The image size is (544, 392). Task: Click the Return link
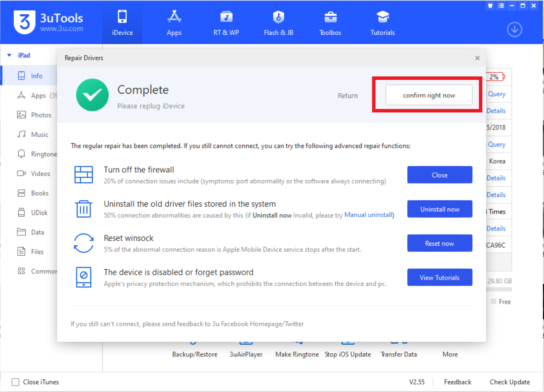[x=348, y=96]
